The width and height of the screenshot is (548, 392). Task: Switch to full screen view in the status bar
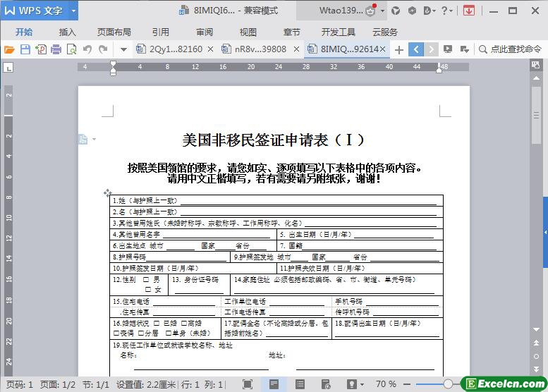point(248,384)
